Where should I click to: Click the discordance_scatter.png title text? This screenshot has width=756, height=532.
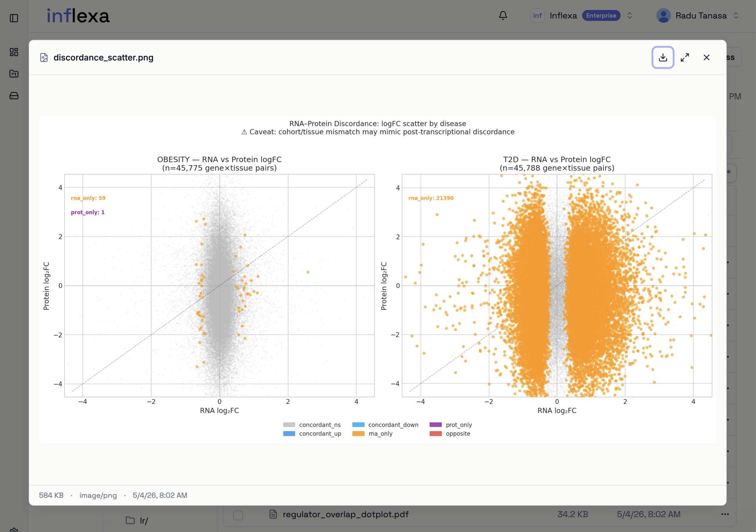click(x=103, y=57)
